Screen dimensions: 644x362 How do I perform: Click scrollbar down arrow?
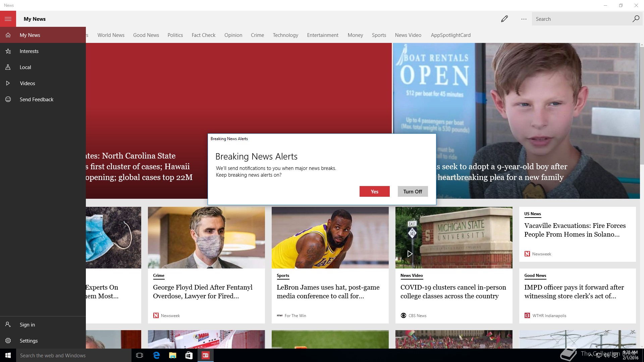coord(642,346)
